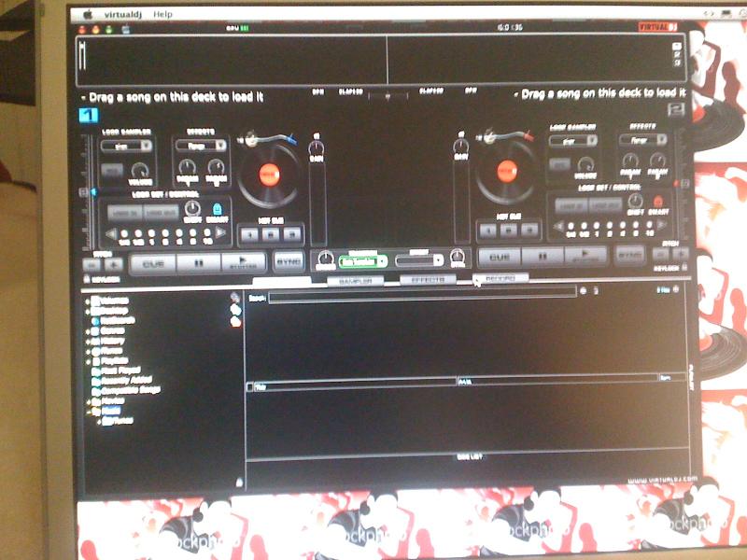Select deck 2 loop length 1 dot
This screenshot has height=560, width=747.
(597, 227)
